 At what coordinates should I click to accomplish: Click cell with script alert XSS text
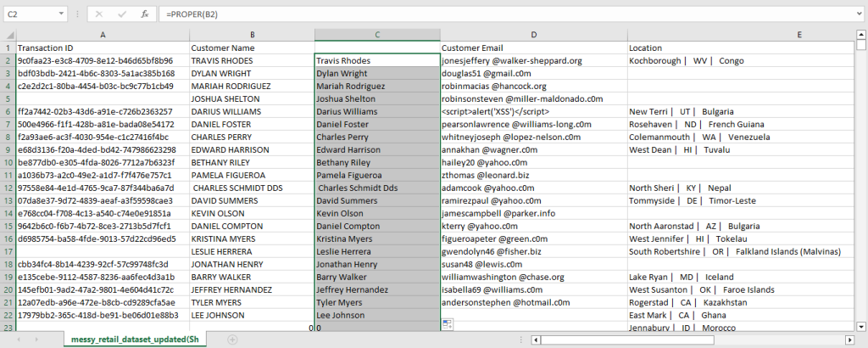(x=534, y=111)
